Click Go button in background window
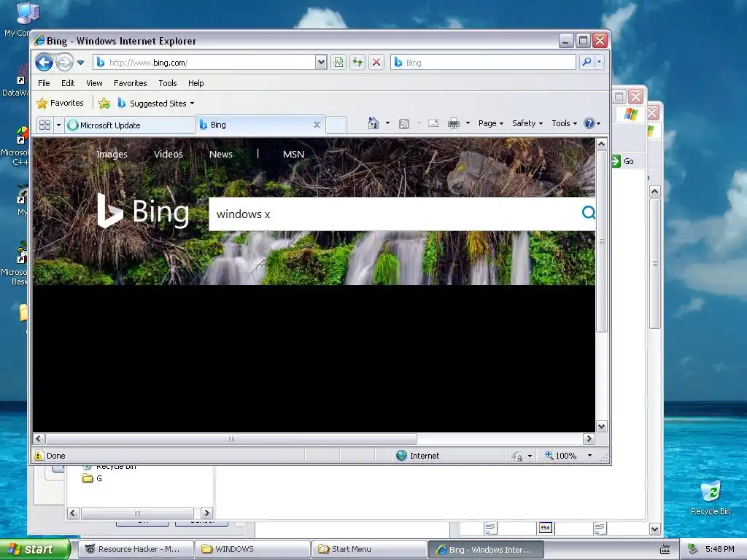Image resolution: width=747 pixels, height=560 pixels. click(623, 161)
